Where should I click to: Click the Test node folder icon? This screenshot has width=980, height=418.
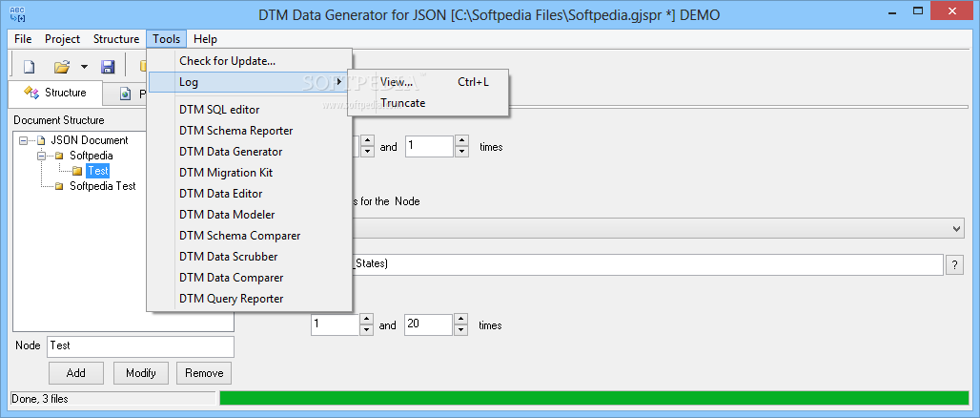point(77,170)
